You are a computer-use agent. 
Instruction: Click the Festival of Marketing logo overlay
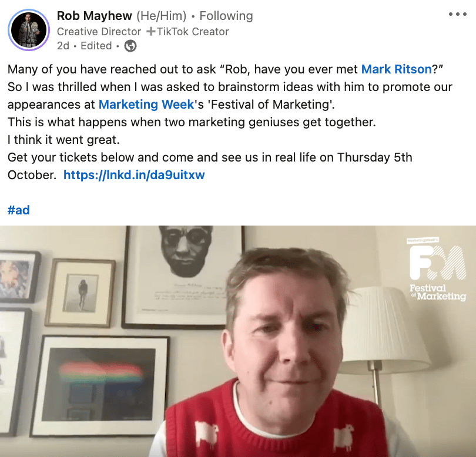[x=437, y=270]
